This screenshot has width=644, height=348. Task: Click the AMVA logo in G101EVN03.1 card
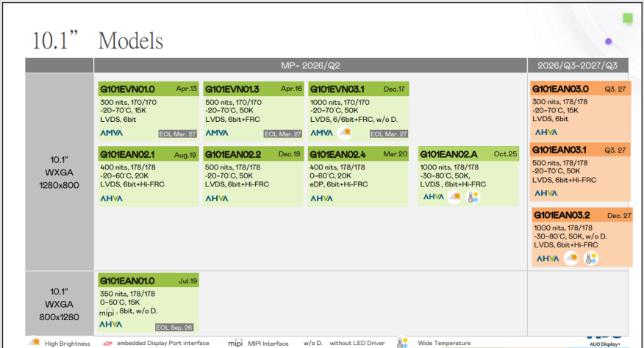[x=321, y=133]
